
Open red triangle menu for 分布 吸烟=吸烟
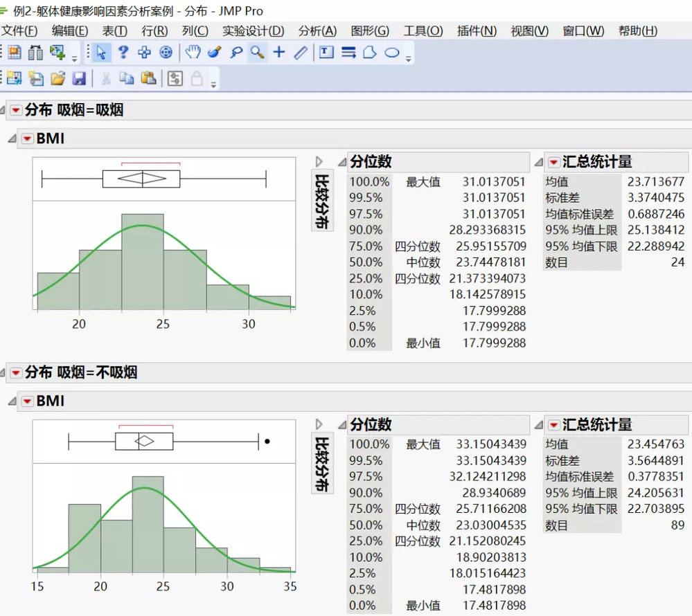coord(16,110)
